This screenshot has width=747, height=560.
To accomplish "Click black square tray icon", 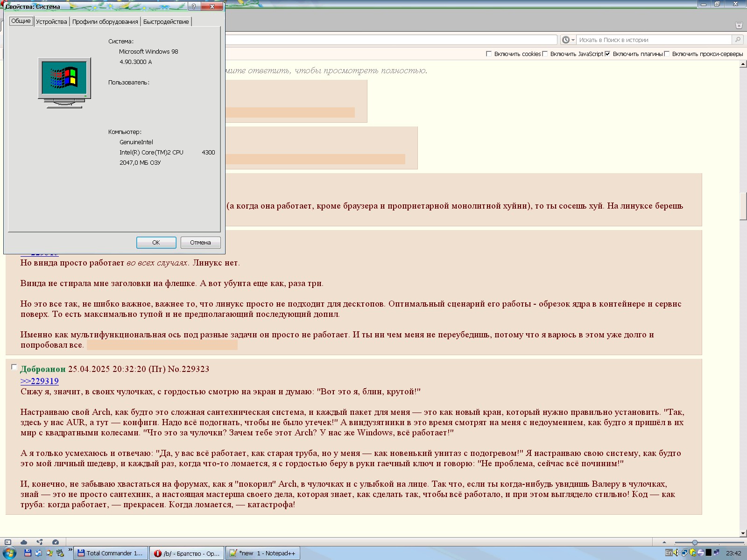I will (708, 553).
